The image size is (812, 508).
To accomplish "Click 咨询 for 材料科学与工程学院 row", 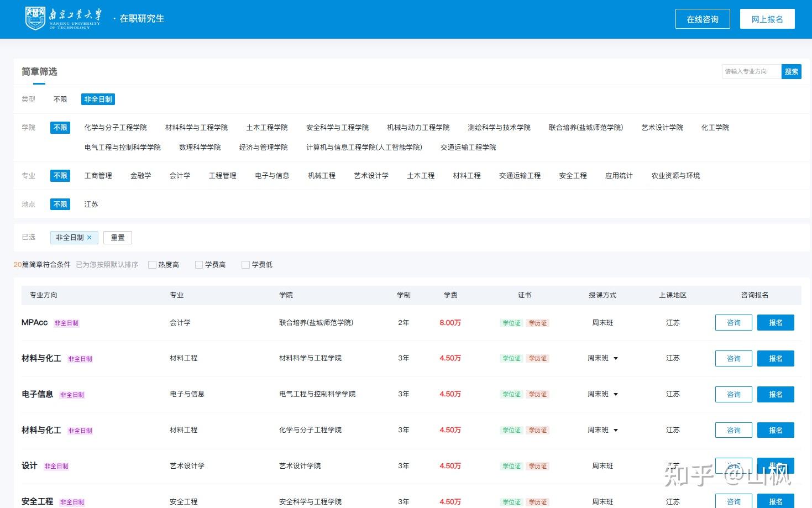I will pyautogui.click(x=734, y=359).
